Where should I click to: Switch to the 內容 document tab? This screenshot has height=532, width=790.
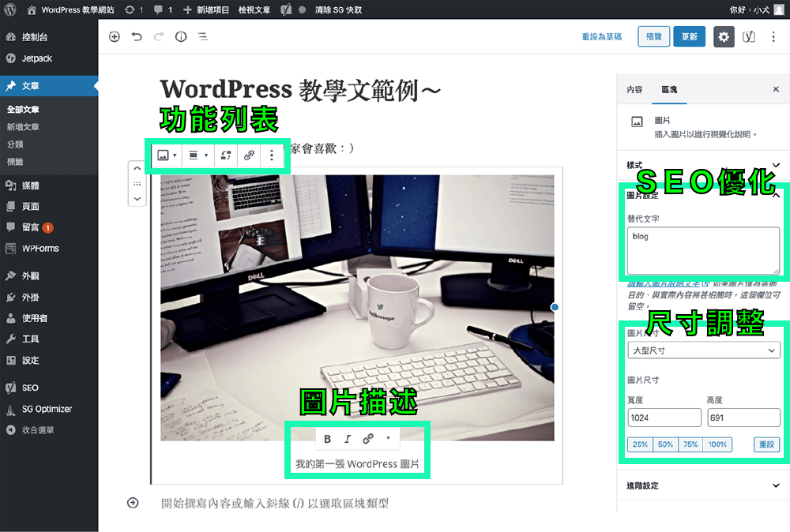[x=634, y=89]
